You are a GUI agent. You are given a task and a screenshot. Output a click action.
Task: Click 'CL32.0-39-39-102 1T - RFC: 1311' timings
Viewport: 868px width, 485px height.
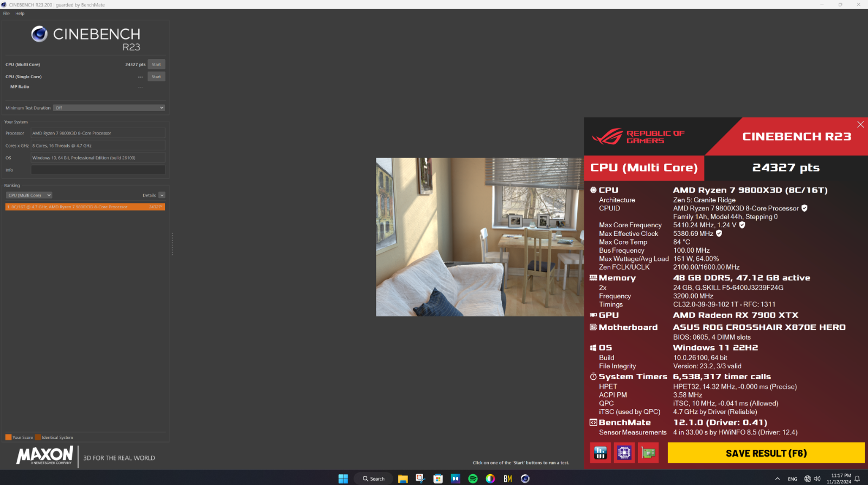724,304
